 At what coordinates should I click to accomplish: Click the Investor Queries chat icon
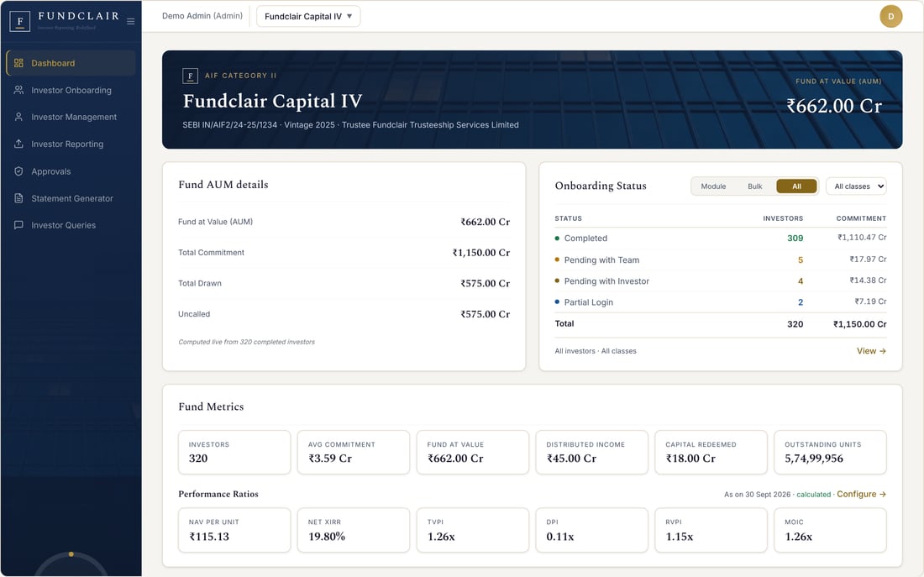coord(18,225)
